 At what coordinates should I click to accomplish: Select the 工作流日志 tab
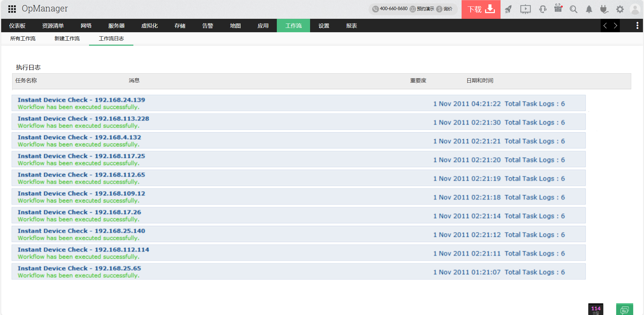[x=111, y=39]
